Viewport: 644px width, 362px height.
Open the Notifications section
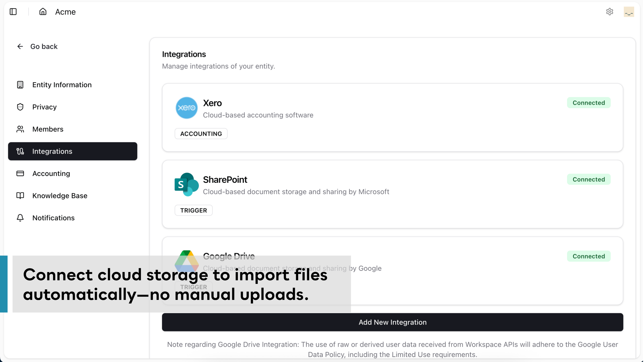pyautogui.click(x=73, y=218)
